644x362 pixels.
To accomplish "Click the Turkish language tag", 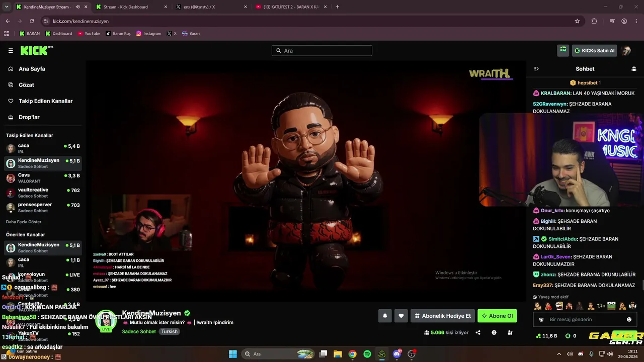I will [170, 332].
